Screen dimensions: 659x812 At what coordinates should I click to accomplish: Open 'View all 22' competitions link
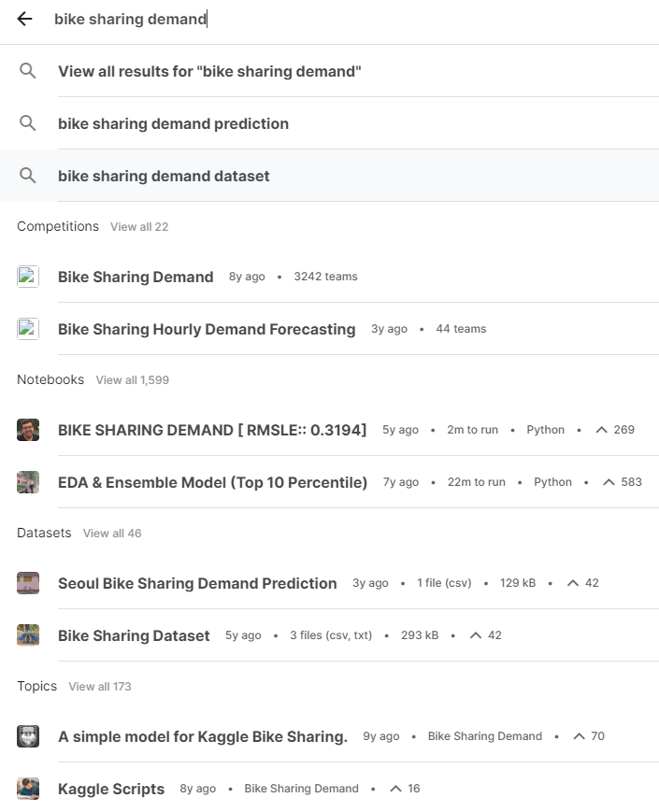click(139, 227)
